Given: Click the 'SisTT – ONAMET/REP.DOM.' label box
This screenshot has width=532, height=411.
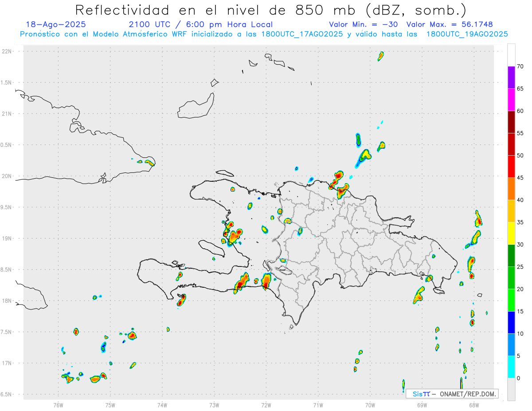Looking at the screenshot, I should coord(452,394).
